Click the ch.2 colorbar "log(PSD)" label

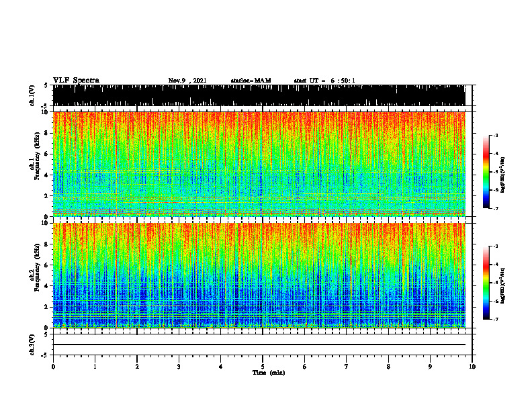click(x=503, y=285)
